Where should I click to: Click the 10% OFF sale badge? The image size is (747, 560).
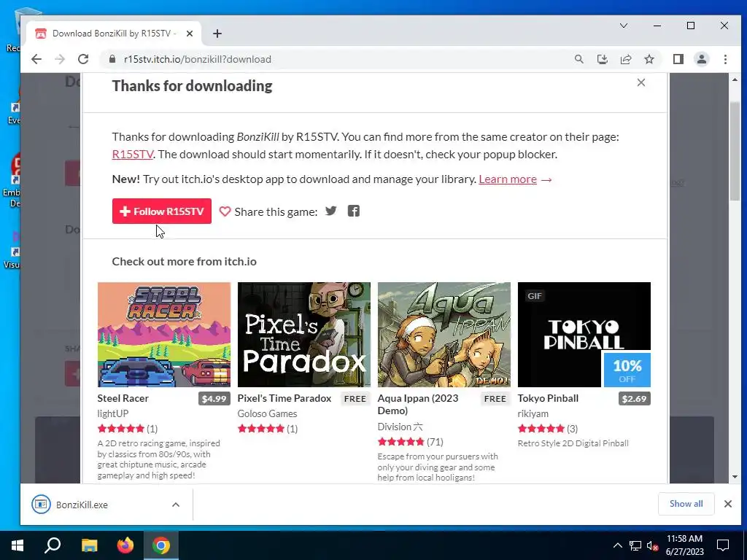(627, 370)
